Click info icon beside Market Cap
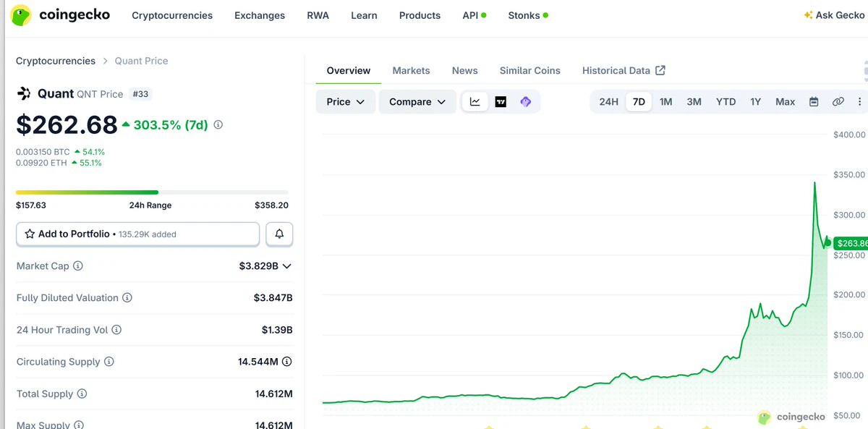 tap(78, 266)
